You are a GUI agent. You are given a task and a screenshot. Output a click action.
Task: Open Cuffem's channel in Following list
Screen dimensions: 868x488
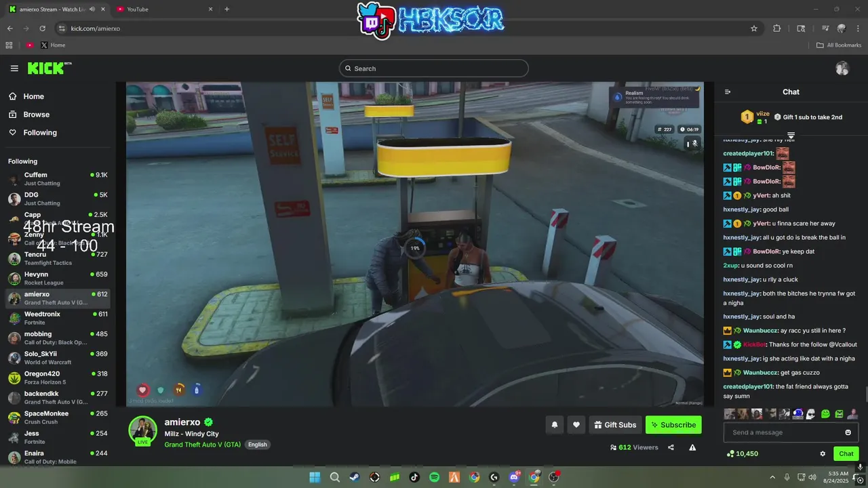(x=58, y=179)
